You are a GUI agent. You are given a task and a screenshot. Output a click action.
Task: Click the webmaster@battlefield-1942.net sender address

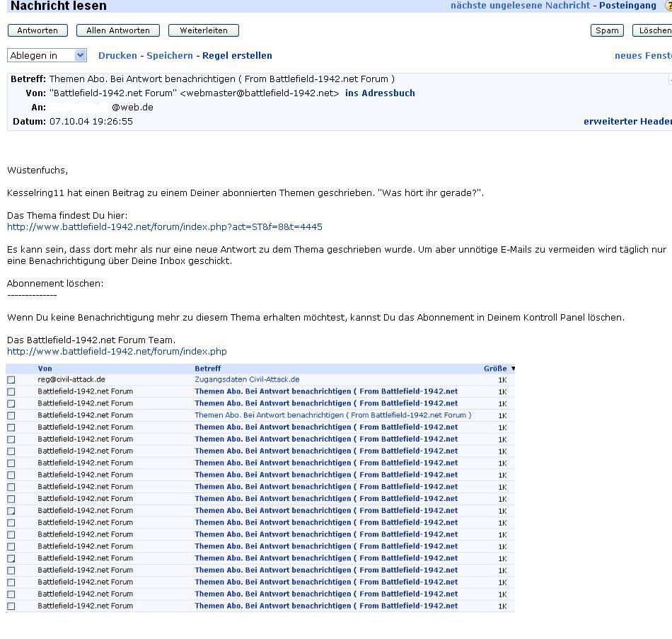coord(260,93)
